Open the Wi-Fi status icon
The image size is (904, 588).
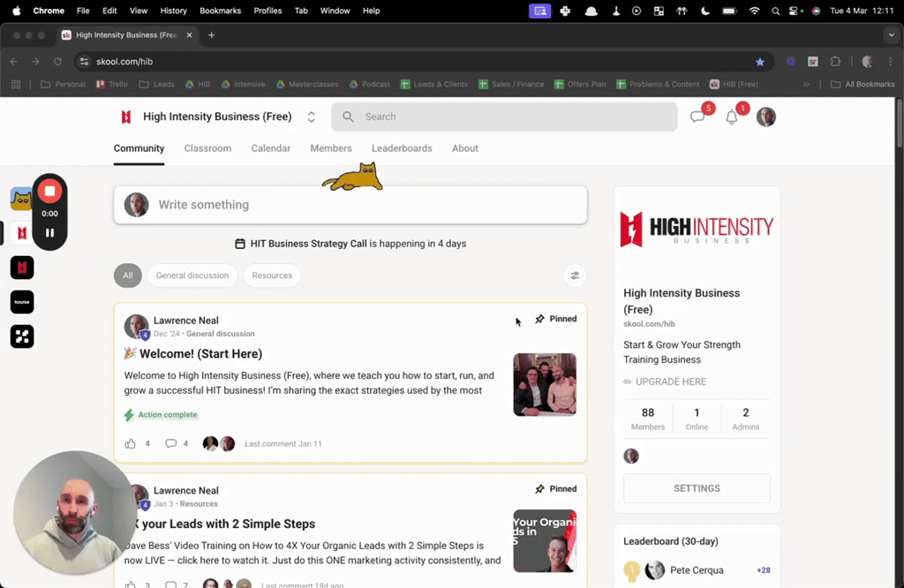coord(754,11)
